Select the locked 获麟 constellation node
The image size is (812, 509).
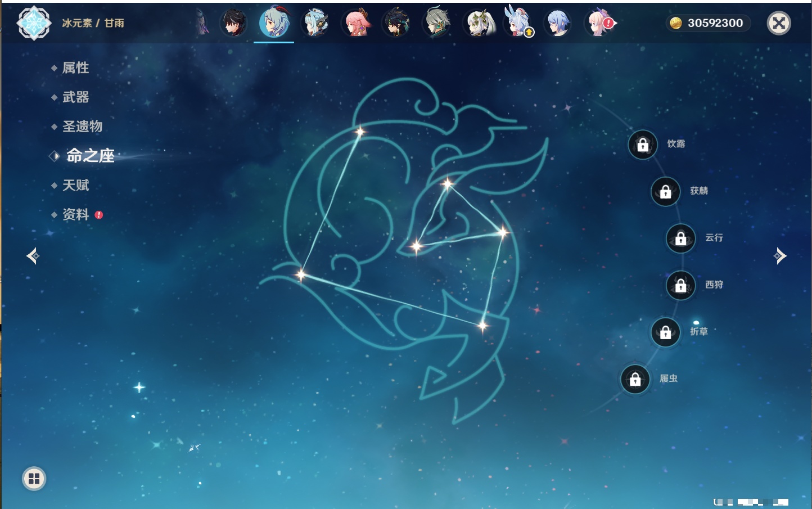[x=665, y=192]
